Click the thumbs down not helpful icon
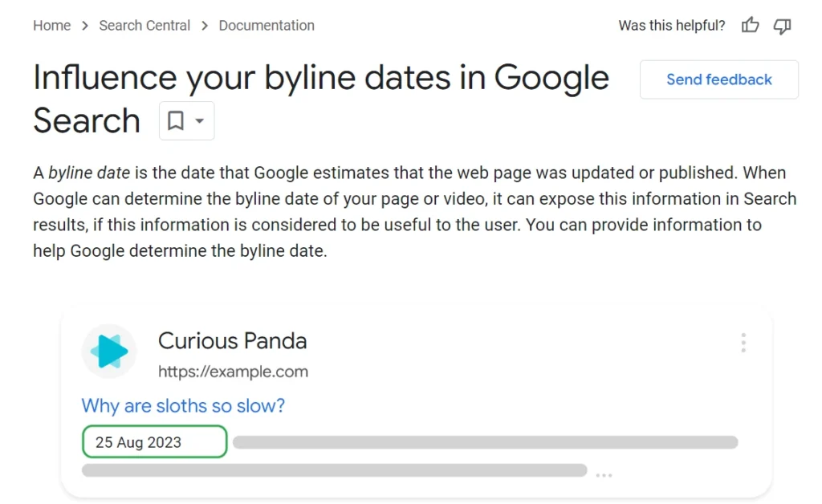This screenshot has height=504, width=822. tap(782, 26)
